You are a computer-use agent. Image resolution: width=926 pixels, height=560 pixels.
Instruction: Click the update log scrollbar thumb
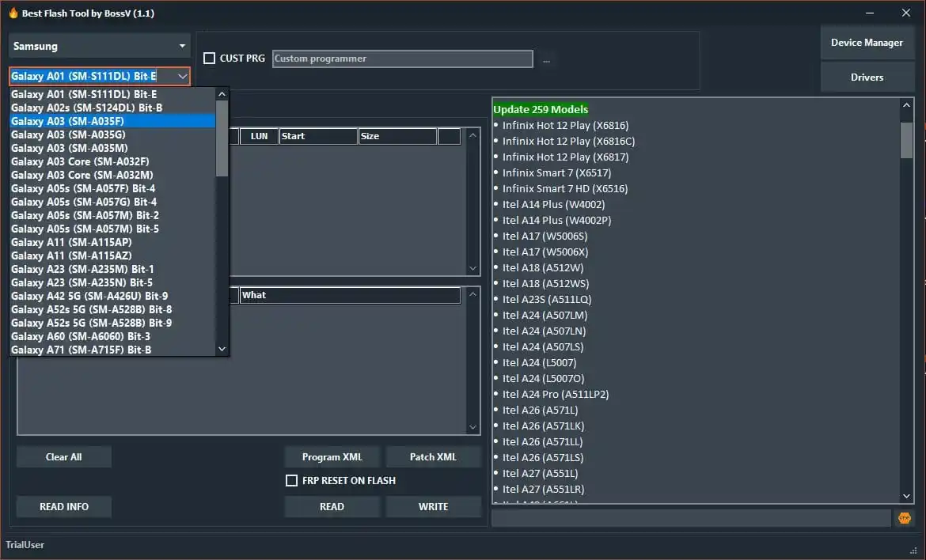coord(906,140)
